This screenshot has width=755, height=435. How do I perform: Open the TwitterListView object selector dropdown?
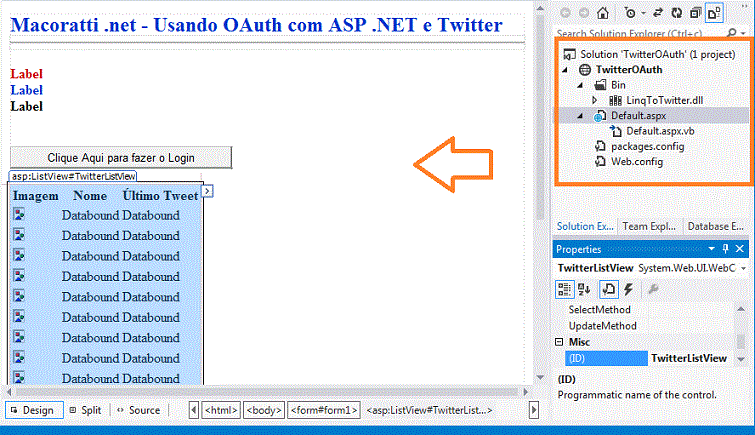pos(744,268)
